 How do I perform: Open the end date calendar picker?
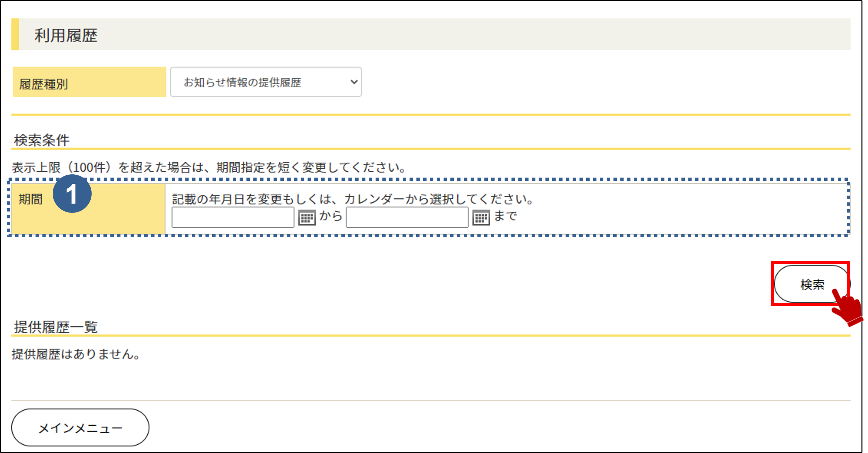pos(481,218)
